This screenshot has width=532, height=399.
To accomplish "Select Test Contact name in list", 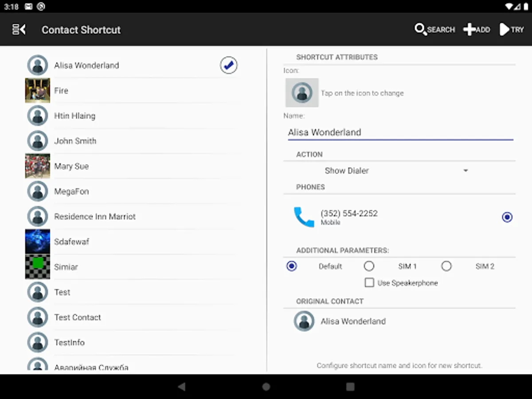I will point(78,317).
